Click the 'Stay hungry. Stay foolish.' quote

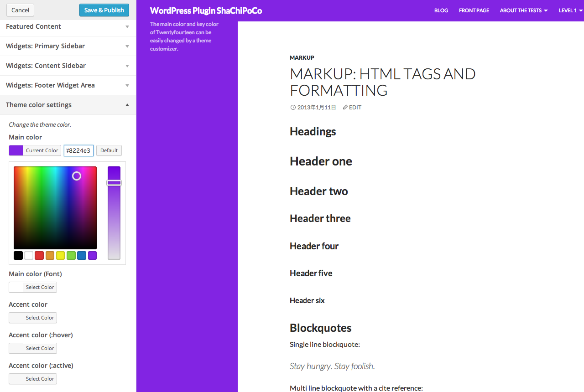332,366
